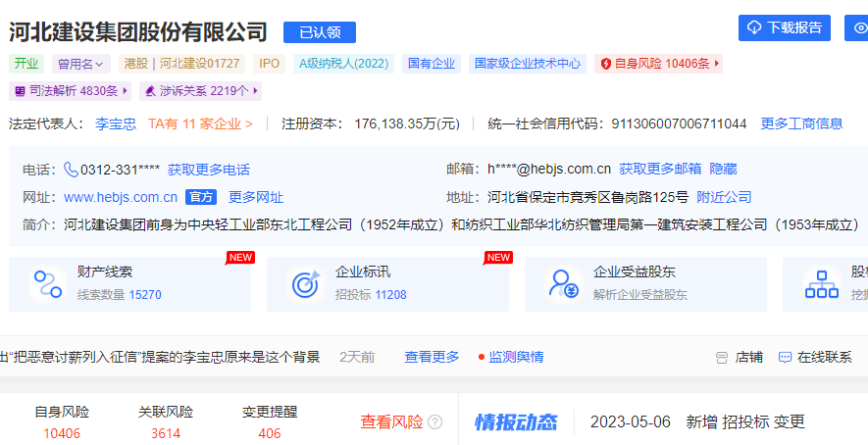The width and height of the screenshot is (868, 445).
Task: Click the organization chart icon on the 股权 card
Action: (x=822, y=284)
